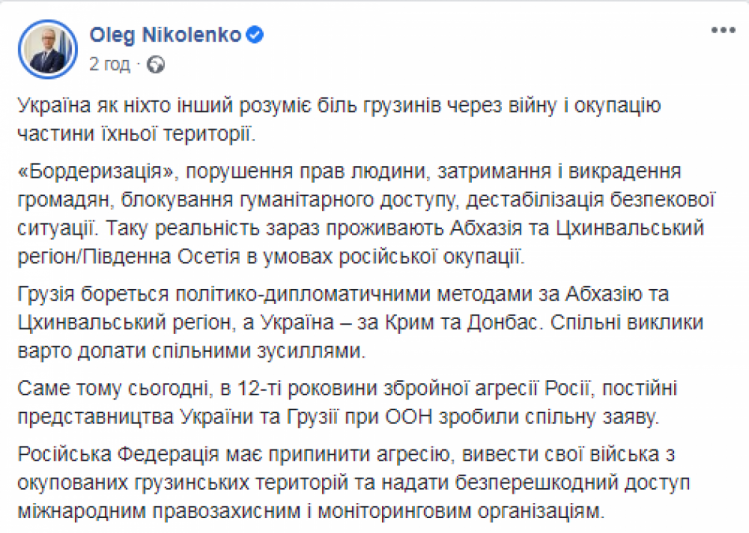
Task: Click the globe public-audience icon
Action: click(156, 64)
